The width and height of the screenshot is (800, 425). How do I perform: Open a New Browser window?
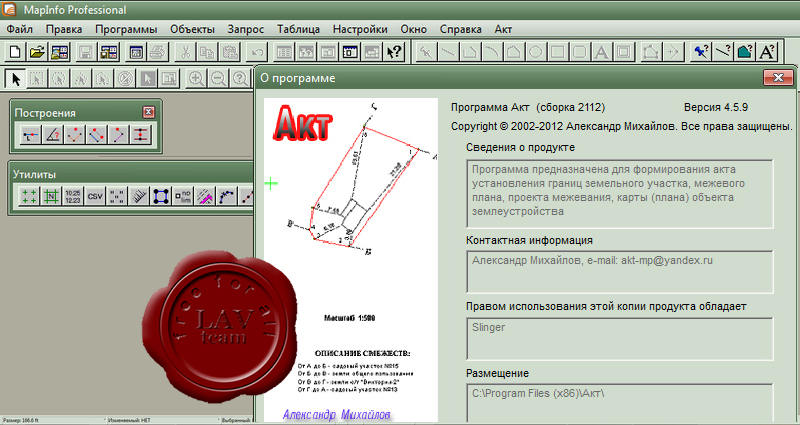tap(284, 52)
